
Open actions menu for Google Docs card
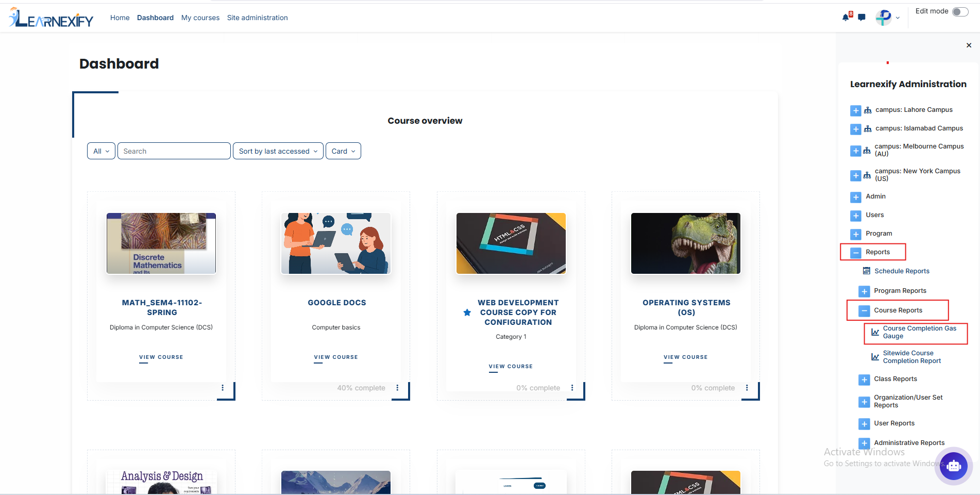click(397, 388)
